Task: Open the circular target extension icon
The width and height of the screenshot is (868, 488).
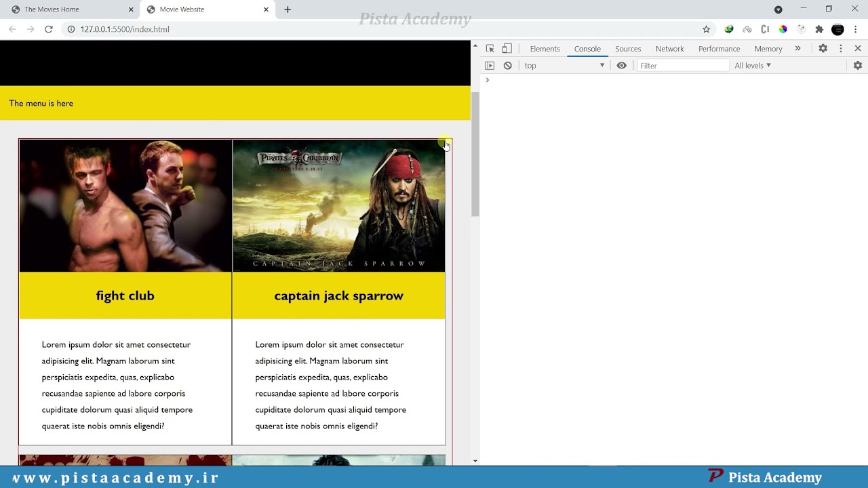Action: coord(802,29)
